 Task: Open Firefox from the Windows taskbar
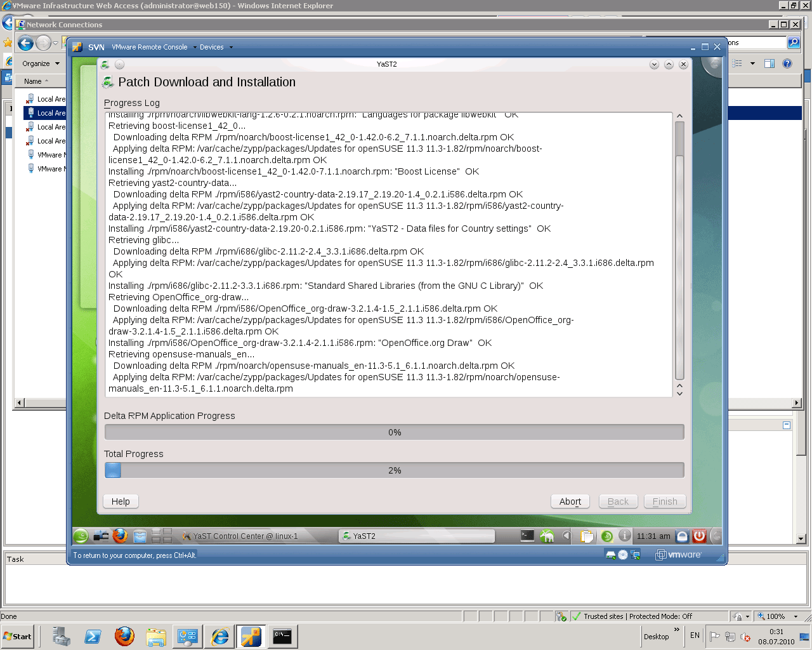pos(124,636)
